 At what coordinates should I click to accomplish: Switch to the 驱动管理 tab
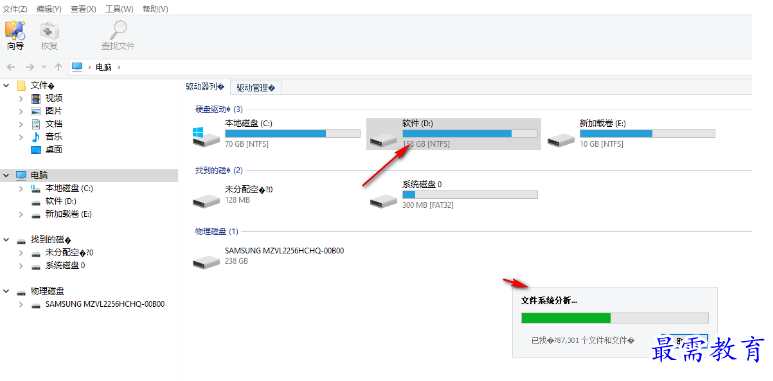[x=255, y=88]
